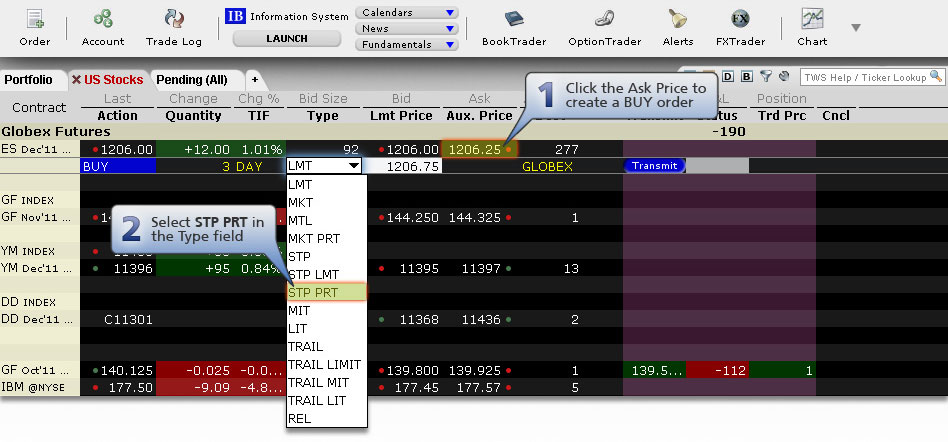Switch to the Pending (All) tab
This screenshot has height=442, width=948.
pyautogui.click(x=193, y=79)
